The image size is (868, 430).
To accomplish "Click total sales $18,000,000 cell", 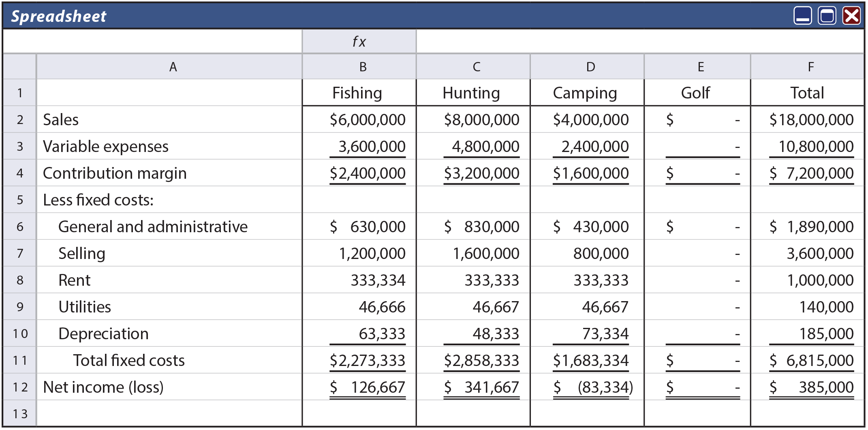I will click(x=807, y=120).
